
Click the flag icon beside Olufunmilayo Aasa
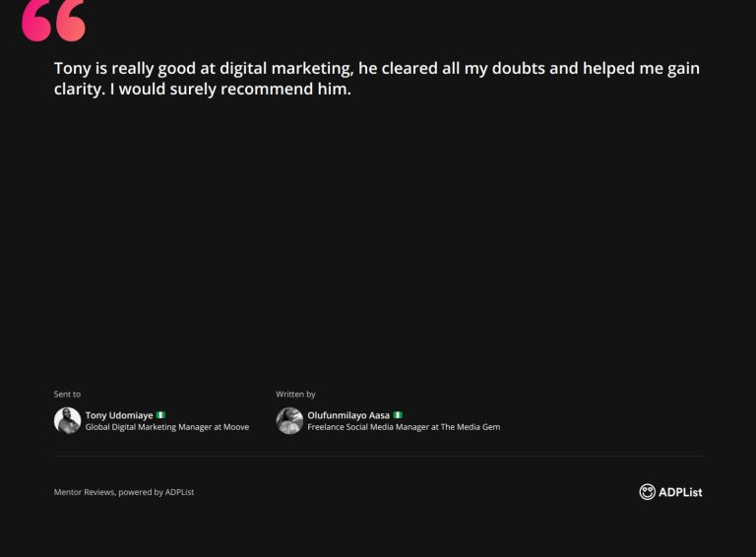[398, 415]
